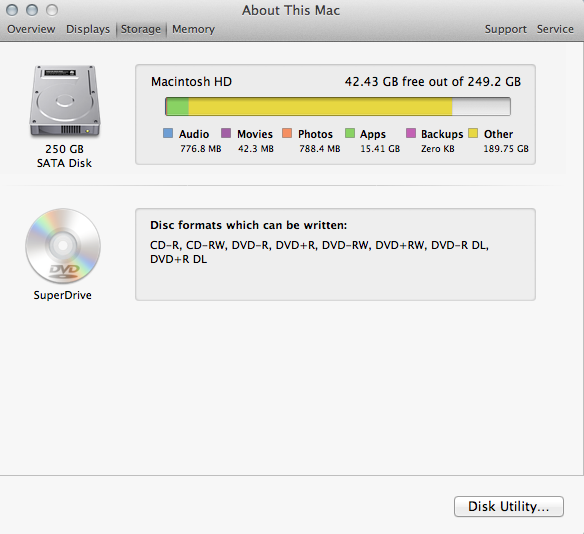Click the About This Mac window title
The height and width of the screenshot is (534, 584).
tap(291, 10)
